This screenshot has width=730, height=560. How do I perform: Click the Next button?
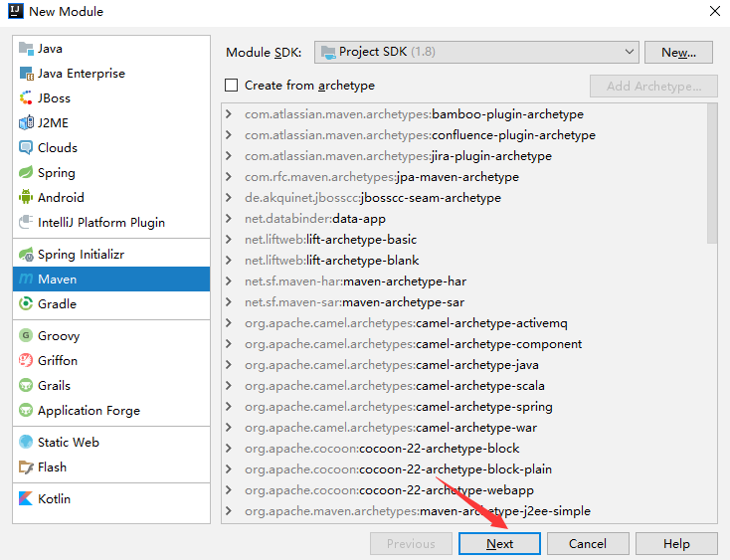pyautogui.click(x=499, y=544)
